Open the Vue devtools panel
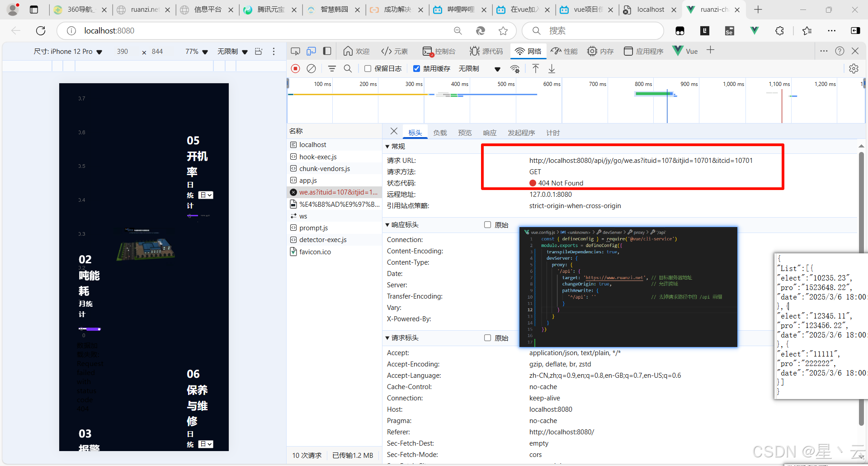This screenshot has width=868, height=466. [685, 51]
